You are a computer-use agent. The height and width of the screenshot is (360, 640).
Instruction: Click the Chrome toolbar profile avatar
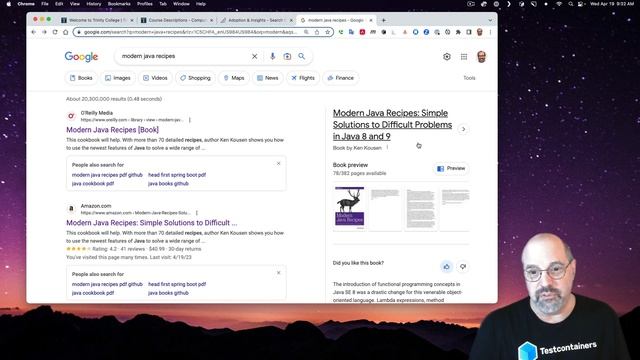480,32
